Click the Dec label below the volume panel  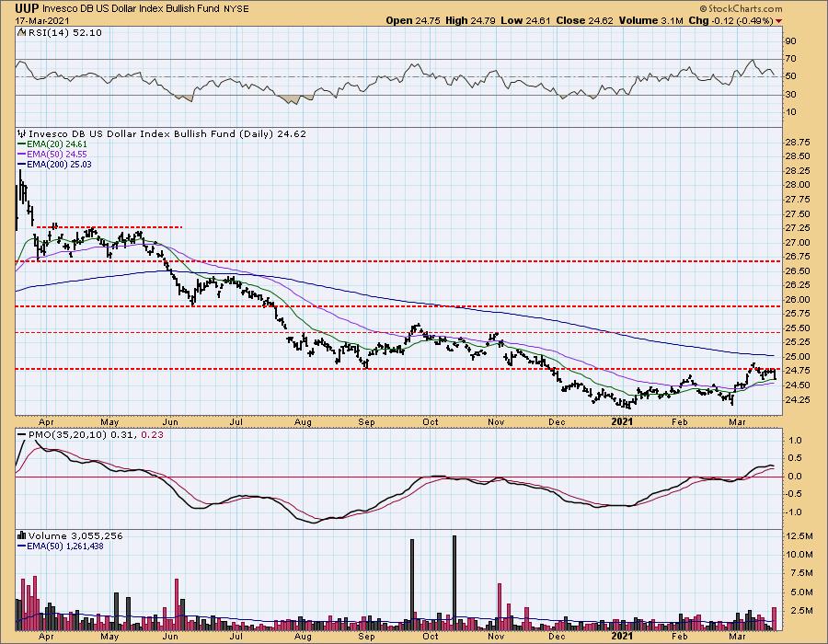[557, 636]
